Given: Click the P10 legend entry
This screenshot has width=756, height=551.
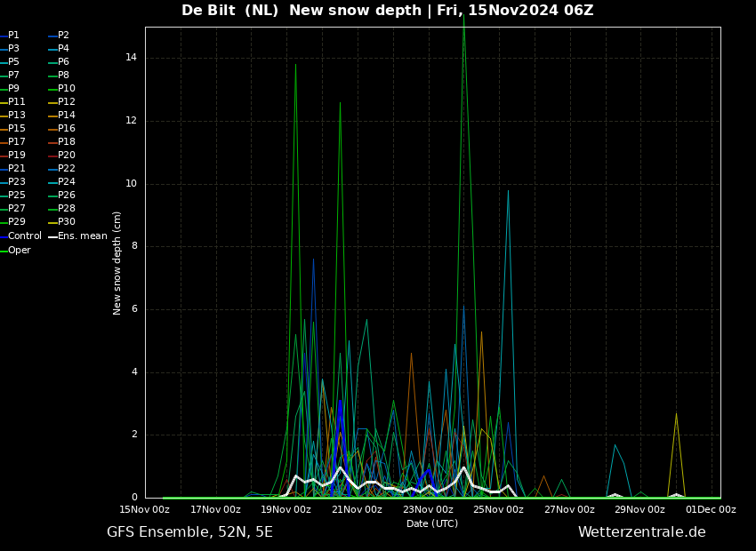Looking at the screenshot, I should point(61,89).
